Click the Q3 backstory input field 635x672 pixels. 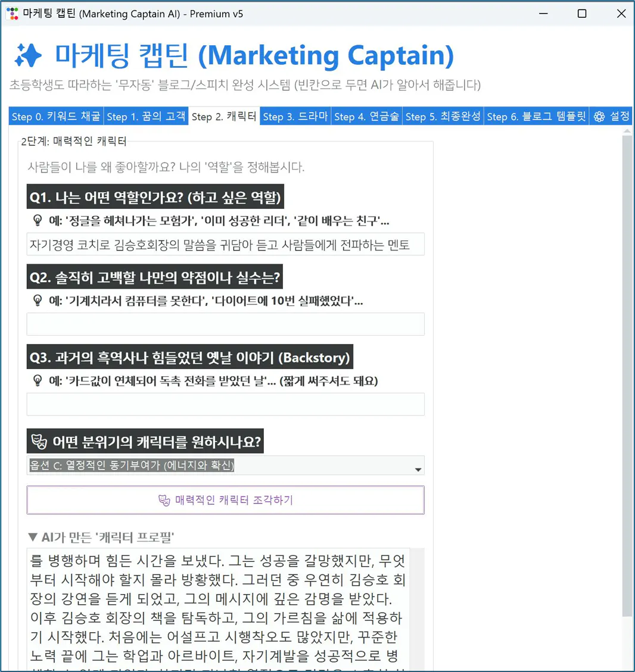pyautogui.click(x=225, y=404)
